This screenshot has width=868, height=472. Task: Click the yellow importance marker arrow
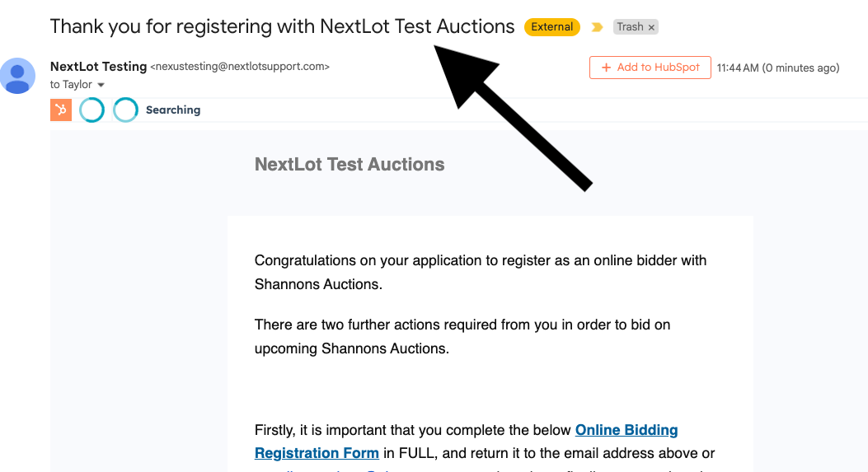pos(597,27)
